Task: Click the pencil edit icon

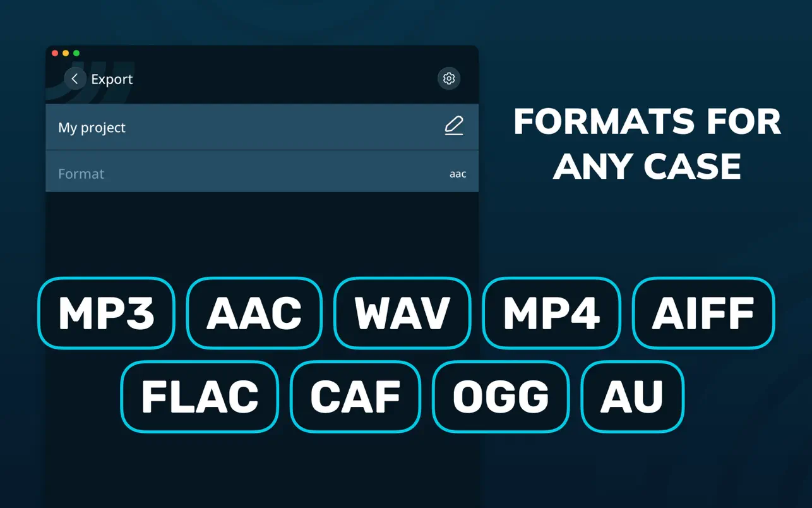Action: pyautogui.click(x=453, y=126)
